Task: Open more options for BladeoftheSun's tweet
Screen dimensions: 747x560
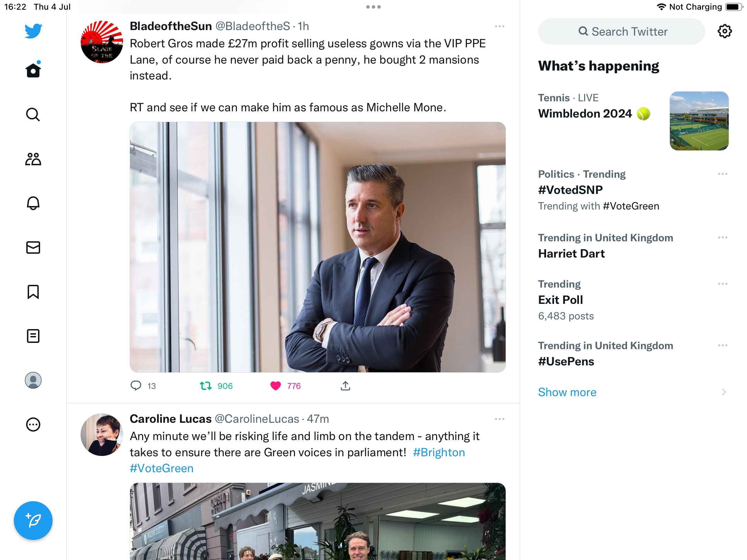Action: 500,27
